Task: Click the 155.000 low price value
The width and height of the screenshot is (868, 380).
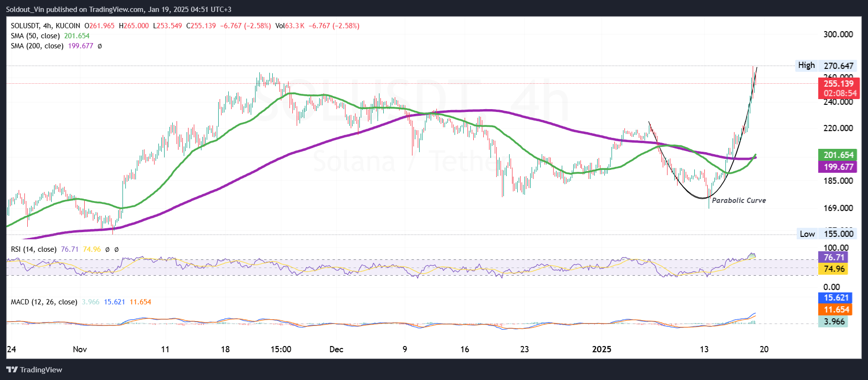Action: (838, 234)
